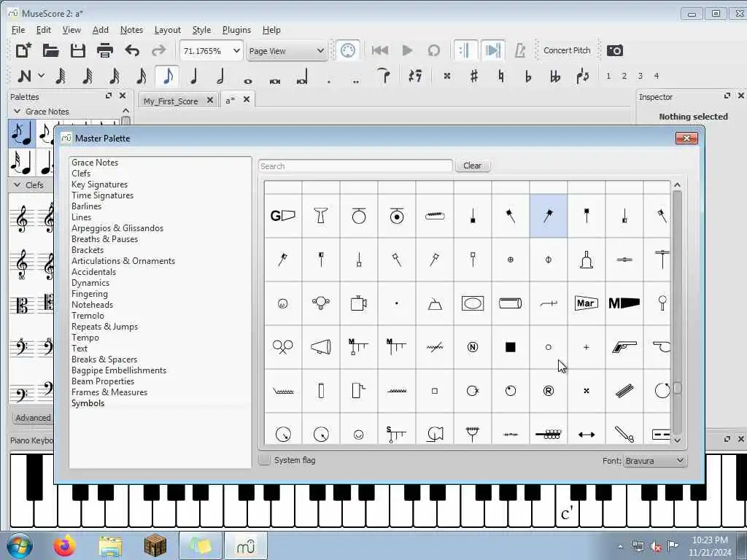747x560 pixels.
Task: Check the System flag checkbox
Action: 264,460
